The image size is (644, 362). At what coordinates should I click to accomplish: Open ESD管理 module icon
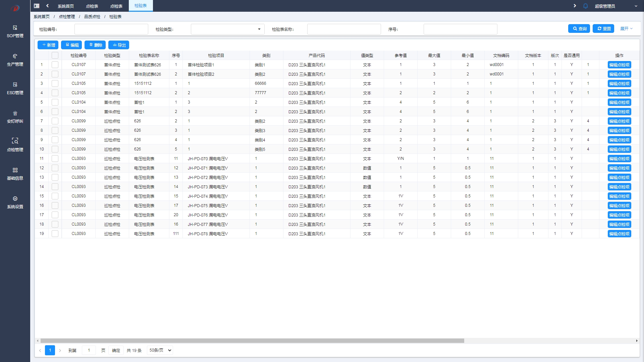15,85
